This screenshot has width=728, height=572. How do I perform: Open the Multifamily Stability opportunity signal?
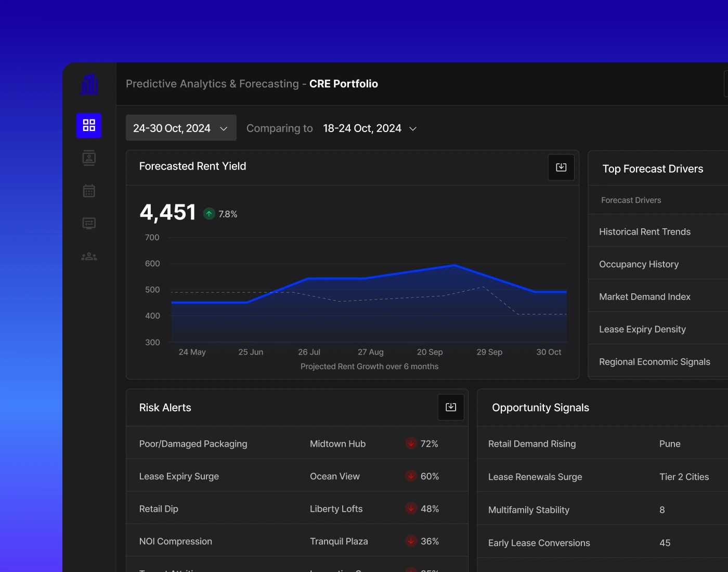click(x=603, y=510)
